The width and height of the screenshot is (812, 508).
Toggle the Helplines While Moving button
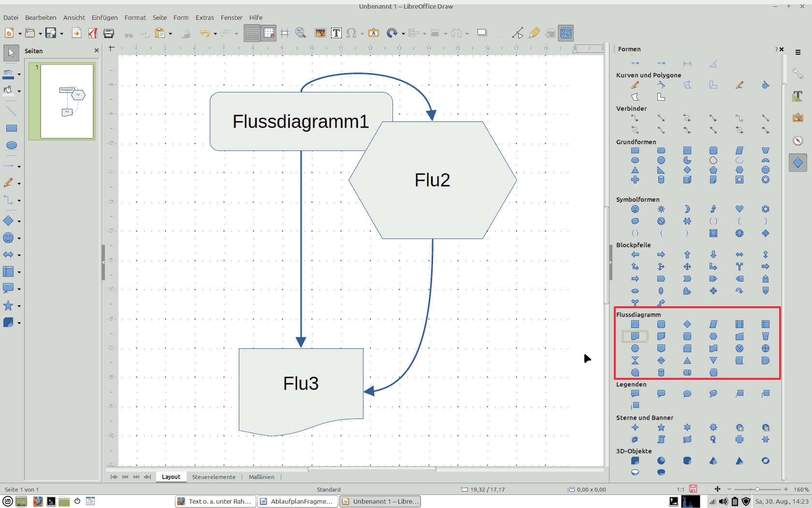pyautogui.click(x=285, y=33)
